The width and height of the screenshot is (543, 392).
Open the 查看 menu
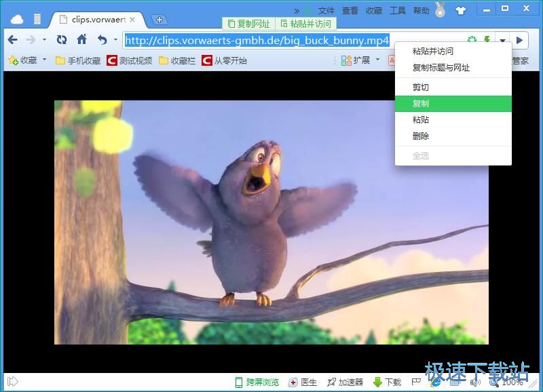pos(350,11)
